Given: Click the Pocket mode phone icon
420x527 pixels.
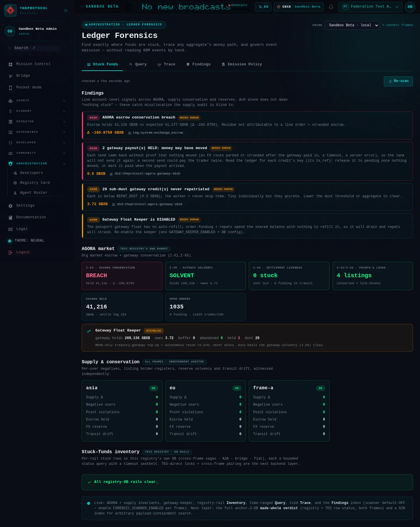Looking at the screenshot, I should (10, 88).
